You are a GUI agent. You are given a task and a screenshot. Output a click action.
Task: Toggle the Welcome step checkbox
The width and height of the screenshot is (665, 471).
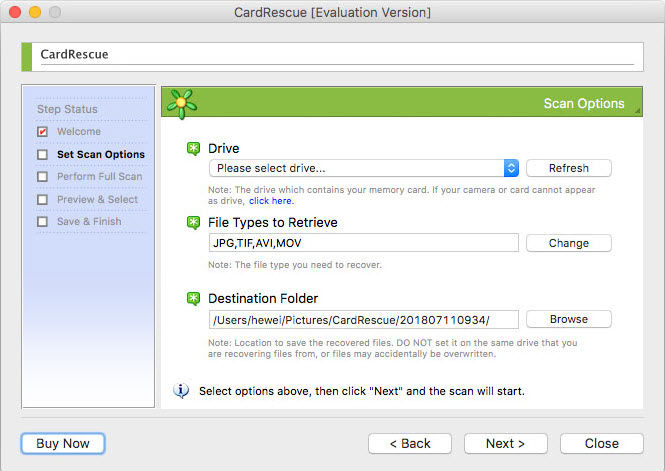click(42, 132)
